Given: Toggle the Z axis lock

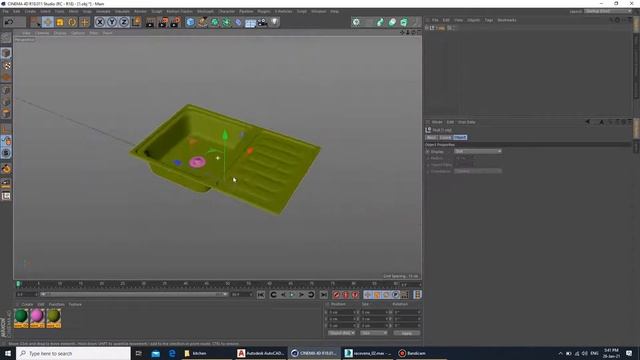Looking at the screenshot, I should pos(124,22).
